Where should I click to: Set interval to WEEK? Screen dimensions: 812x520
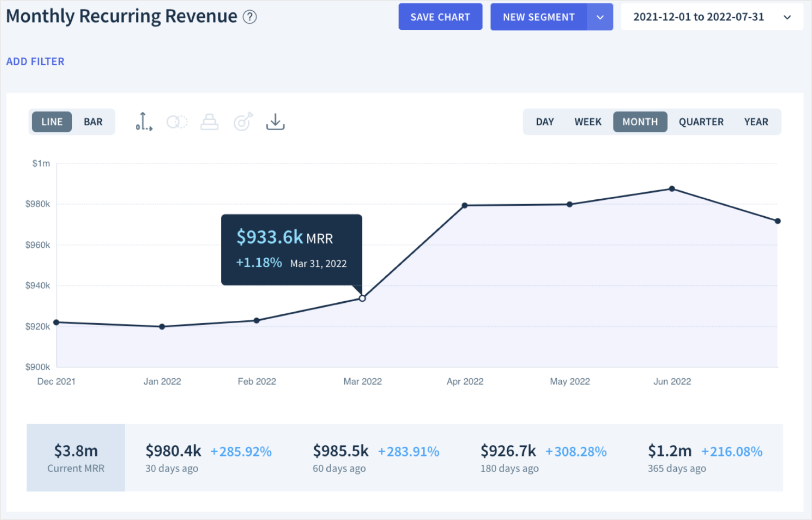tap(588, 122)
